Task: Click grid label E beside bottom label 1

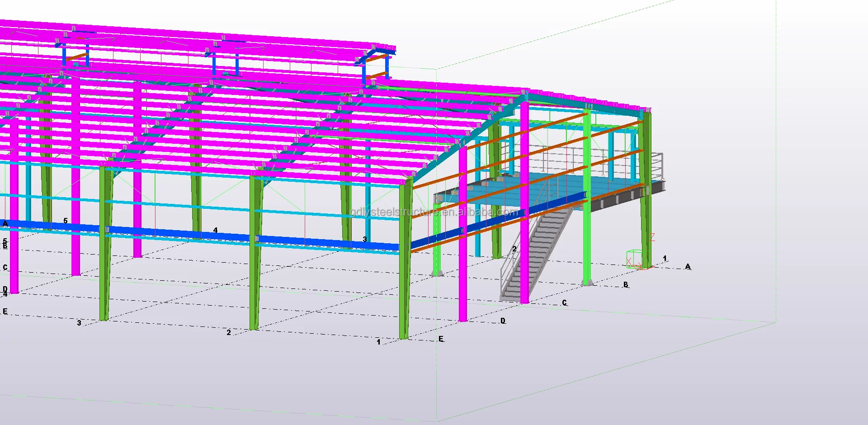Action: [x=441, y=339]
